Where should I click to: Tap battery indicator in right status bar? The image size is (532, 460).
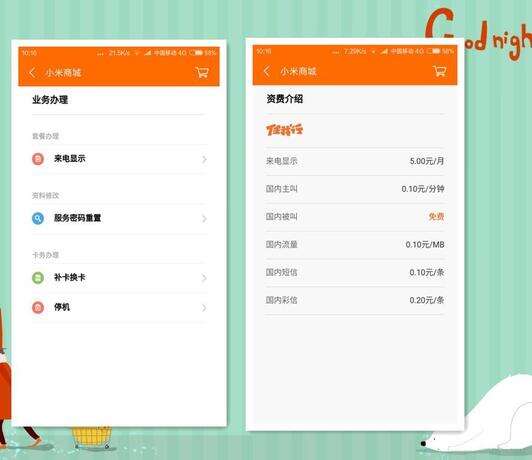[x=434, y=51]
